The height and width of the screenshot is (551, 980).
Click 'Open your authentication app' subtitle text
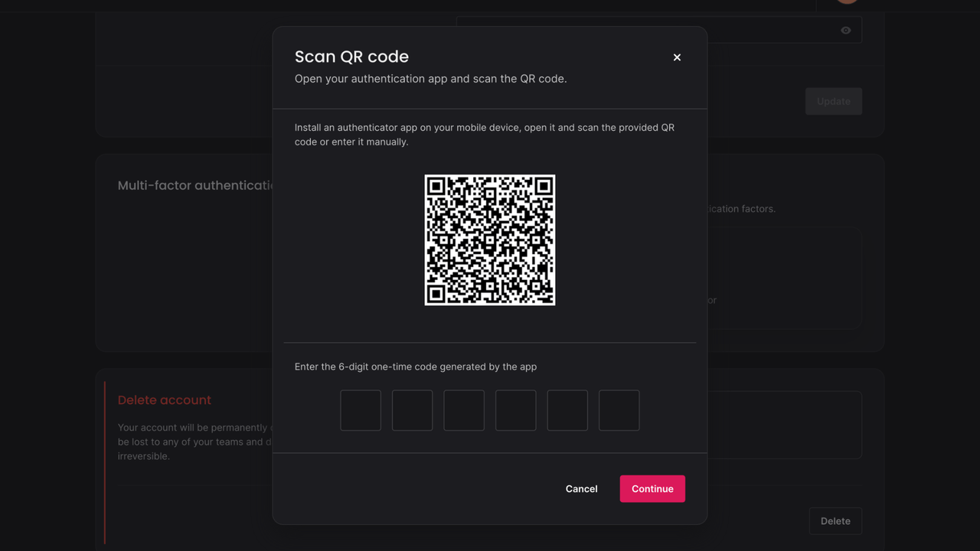click(430, 79)
